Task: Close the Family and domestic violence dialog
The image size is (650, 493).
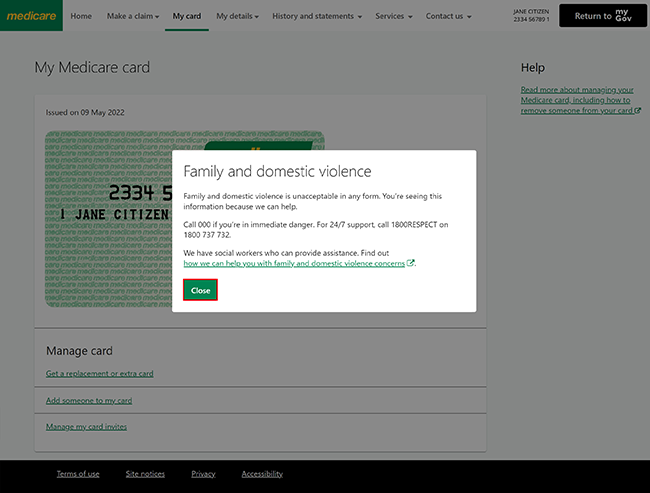Action: (200, 290)
